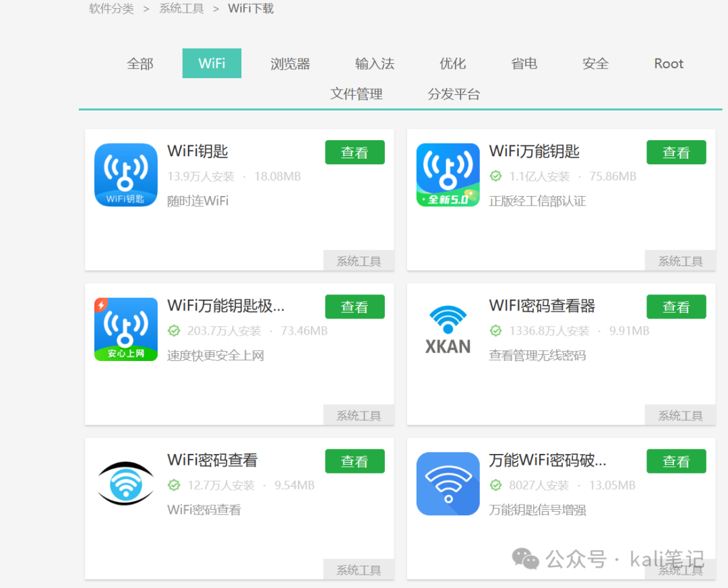Click the WiFi下载 breadcrumb
728x588 pixels.
point(251,9)
